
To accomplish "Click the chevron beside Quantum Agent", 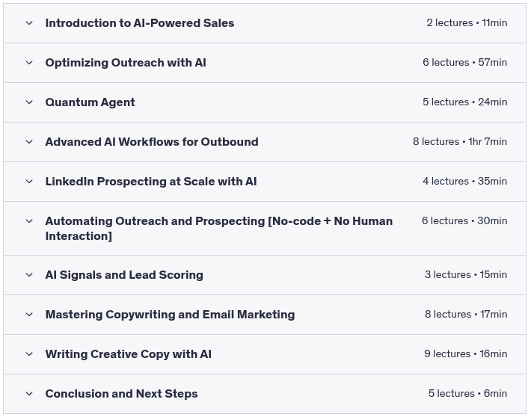I will point(29,102).
